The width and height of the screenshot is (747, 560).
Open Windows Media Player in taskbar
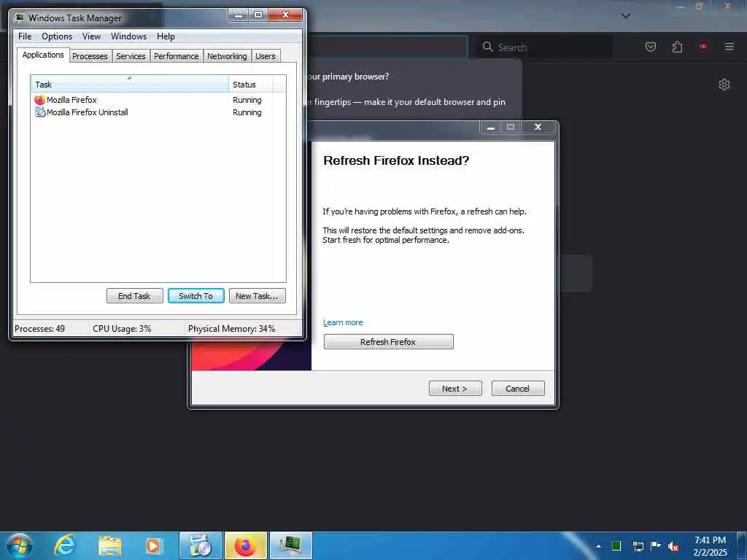pos(153,545)
